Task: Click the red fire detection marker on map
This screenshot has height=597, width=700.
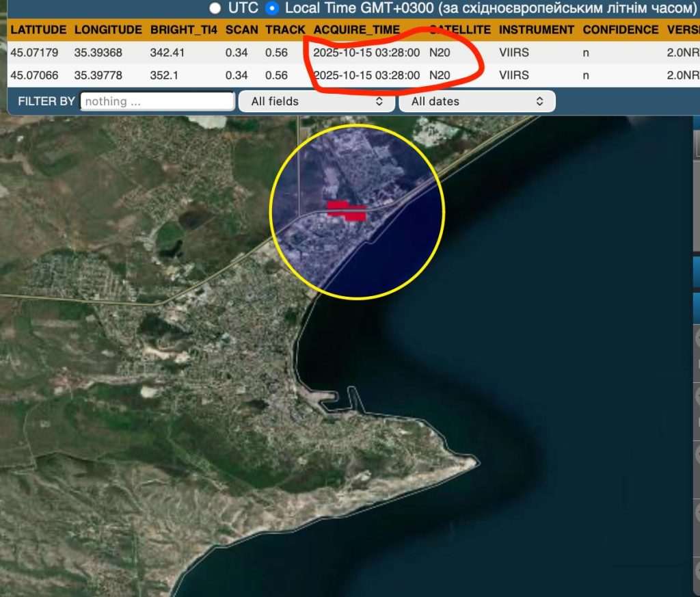Action: [346, 211]
